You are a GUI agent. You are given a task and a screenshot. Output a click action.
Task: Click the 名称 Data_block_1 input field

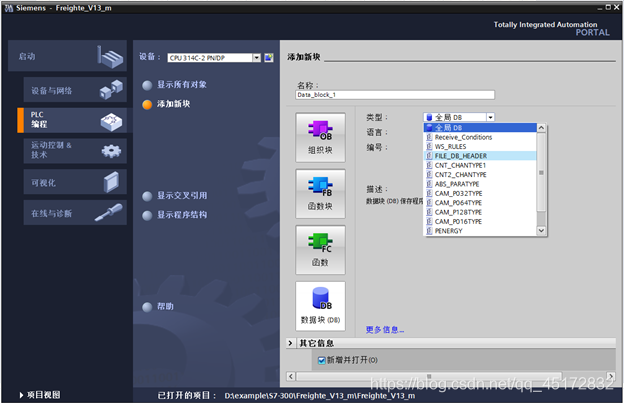click(395, 95)
